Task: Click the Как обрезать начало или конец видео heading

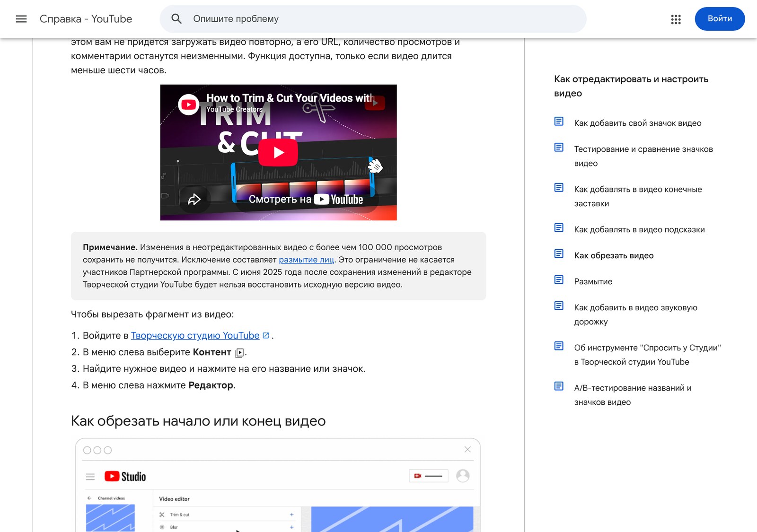Action: point(198,421)
